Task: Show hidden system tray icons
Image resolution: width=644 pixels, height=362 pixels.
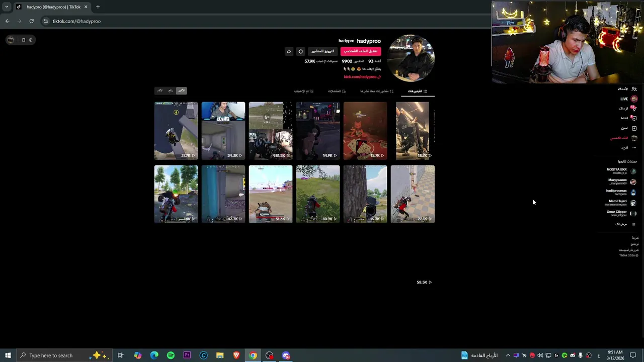Action: click(508, 355)
